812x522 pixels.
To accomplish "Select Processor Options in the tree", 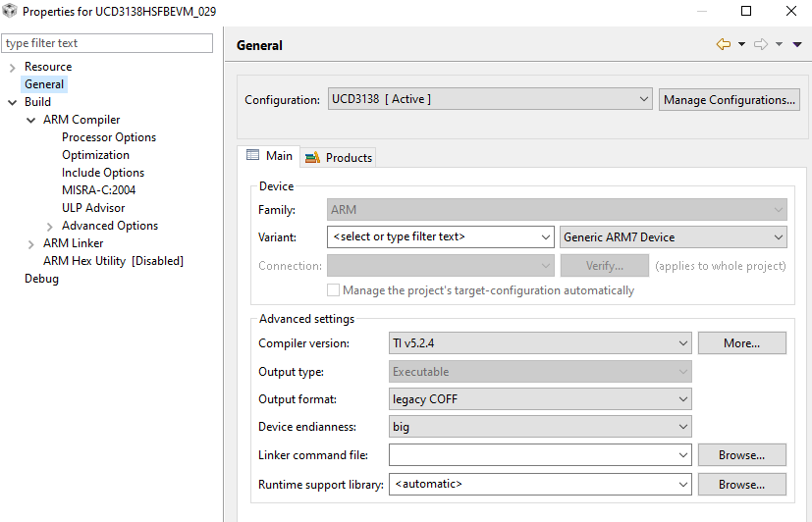I will (109, 137).
